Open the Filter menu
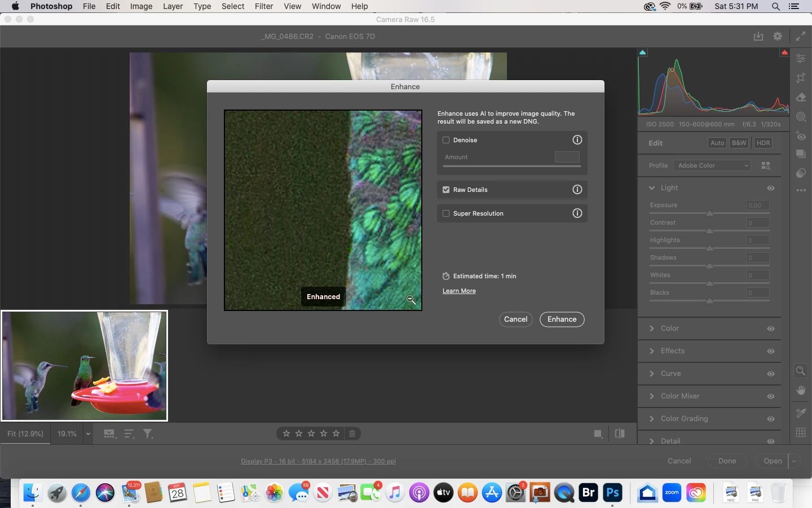This screenshot has width=812, height=508. coord(264,6)
